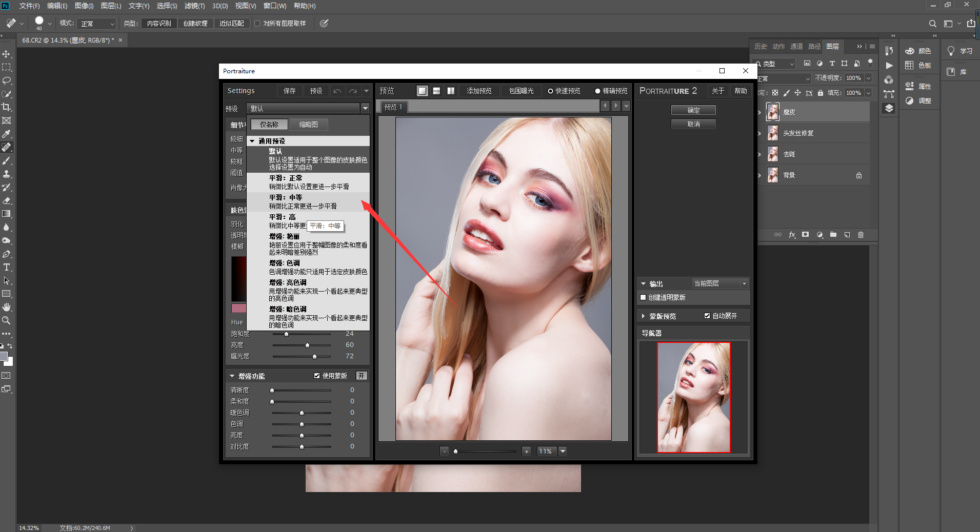
Task: Click zoom in plus button under preview
Action: [526, 451]
